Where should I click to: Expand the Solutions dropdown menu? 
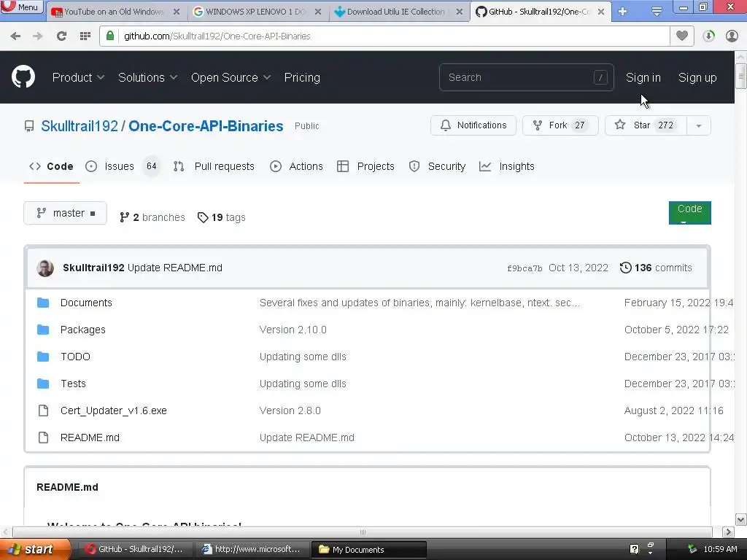coord(147,77)
